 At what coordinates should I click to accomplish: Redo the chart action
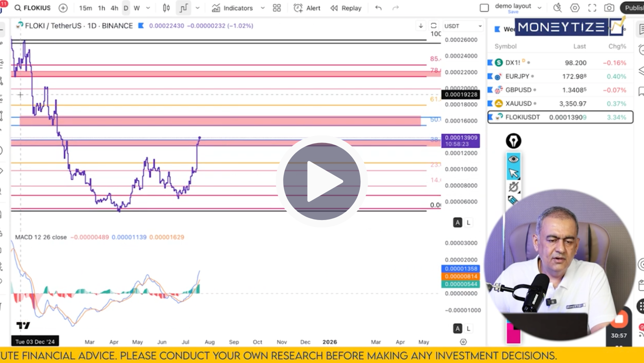(x=395, y=8)
